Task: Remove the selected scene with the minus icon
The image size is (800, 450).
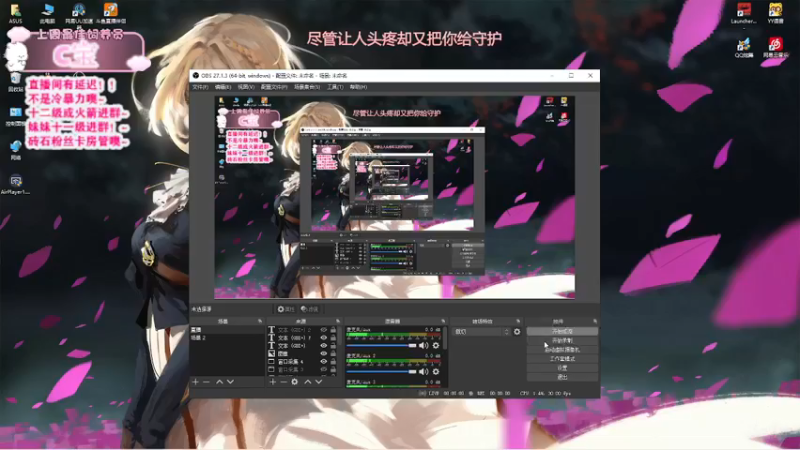Action: [206, 382]
